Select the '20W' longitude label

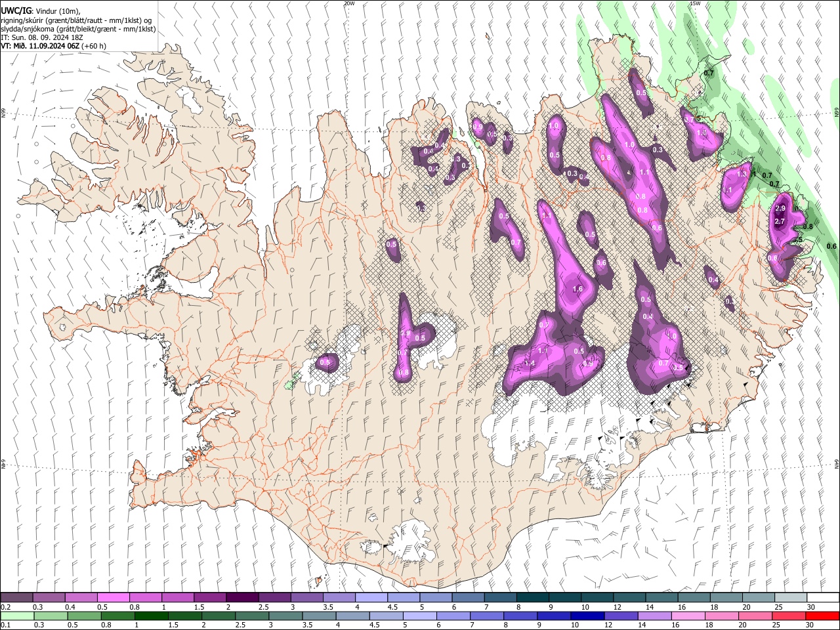350,3
